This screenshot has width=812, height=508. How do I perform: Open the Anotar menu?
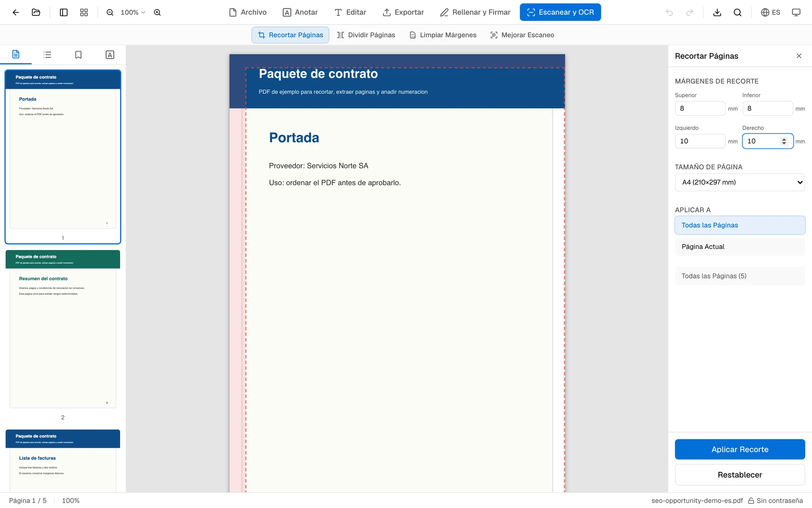point(300,12)
